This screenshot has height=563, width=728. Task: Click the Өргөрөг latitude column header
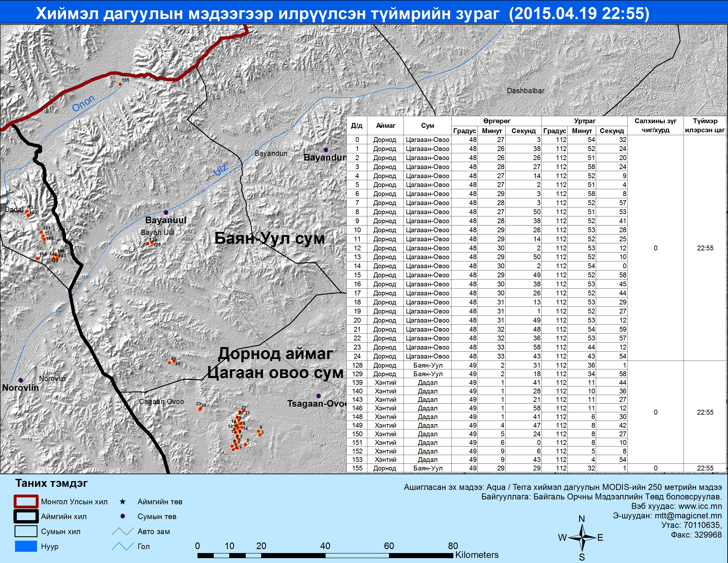[496, 121]
